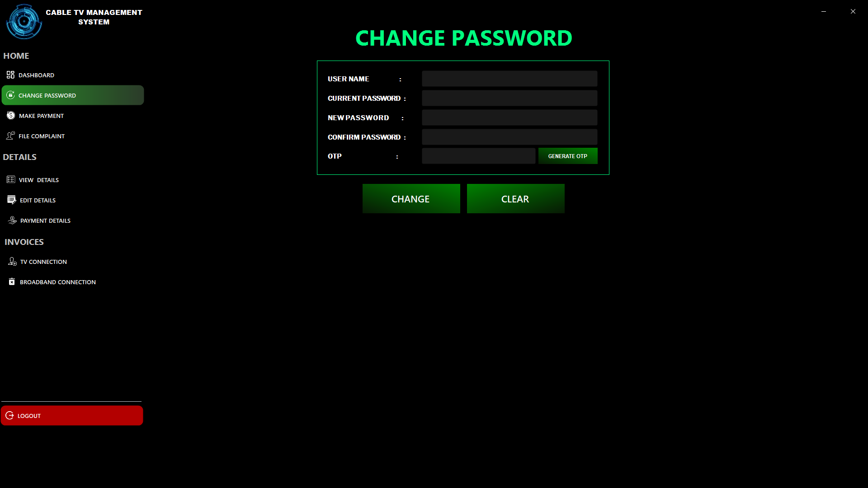Screen dimensions: 868x488
Task: Click the Payment Details sidebar icon
Action: click(11, 220)
